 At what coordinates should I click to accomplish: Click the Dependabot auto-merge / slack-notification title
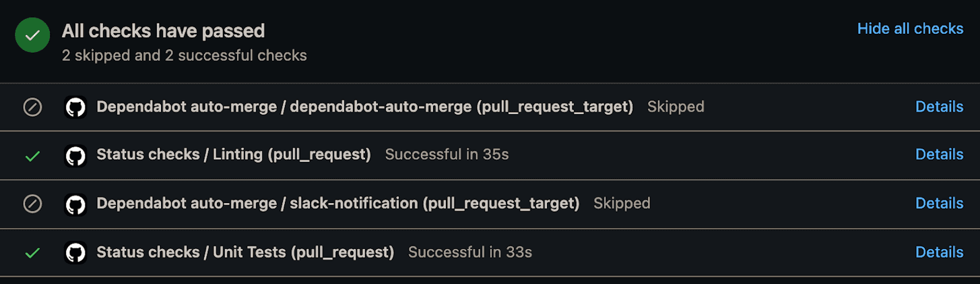pyautogui.click(x=337, y=203)
